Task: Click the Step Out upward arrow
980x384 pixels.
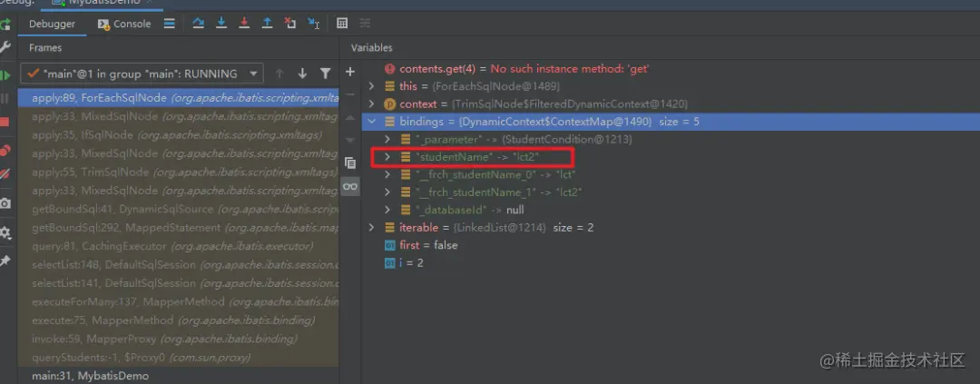Action: [267, 23]
